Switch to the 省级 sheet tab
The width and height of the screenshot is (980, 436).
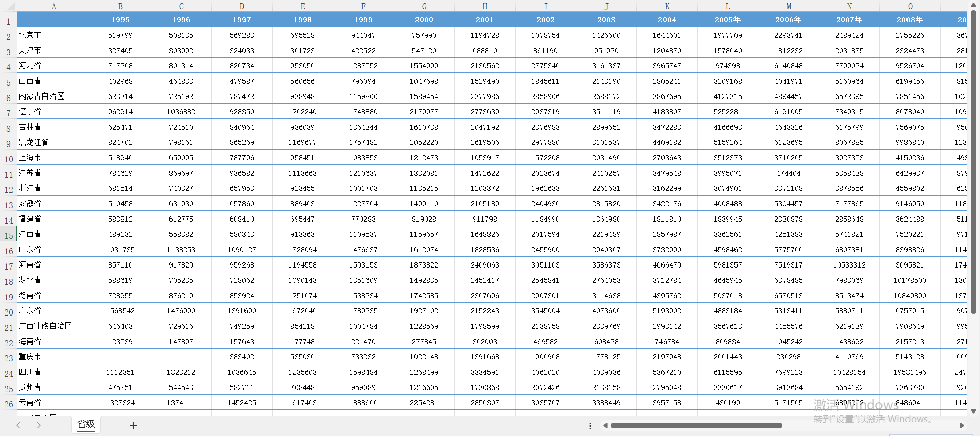tap(86, 424)
